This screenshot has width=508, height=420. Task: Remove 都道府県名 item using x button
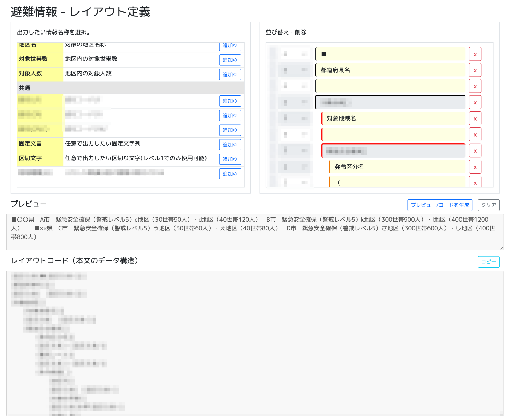click(x=475, y=70)
